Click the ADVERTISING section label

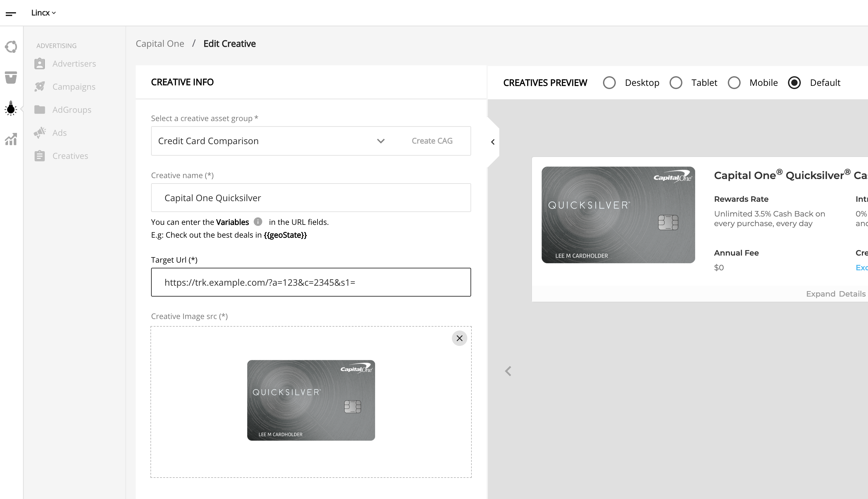(x=57, y=45)
